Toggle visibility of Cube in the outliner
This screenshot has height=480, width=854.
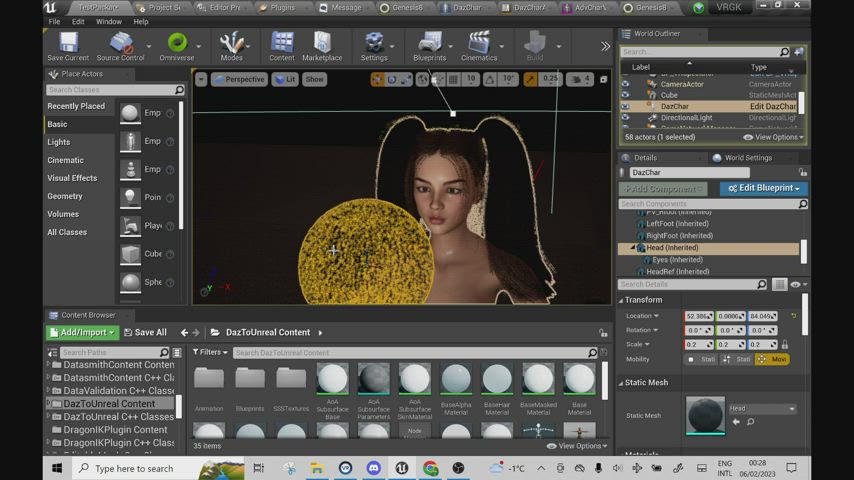(625, 95)
